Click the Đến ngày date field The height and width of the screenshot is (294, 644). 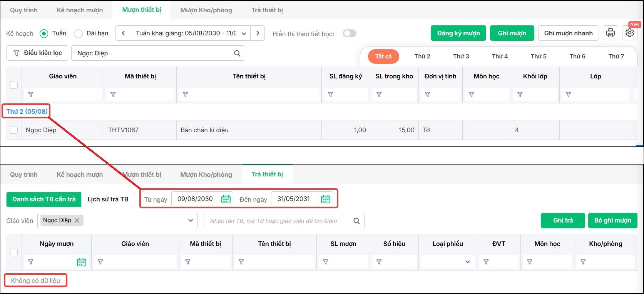pos(294,199)
